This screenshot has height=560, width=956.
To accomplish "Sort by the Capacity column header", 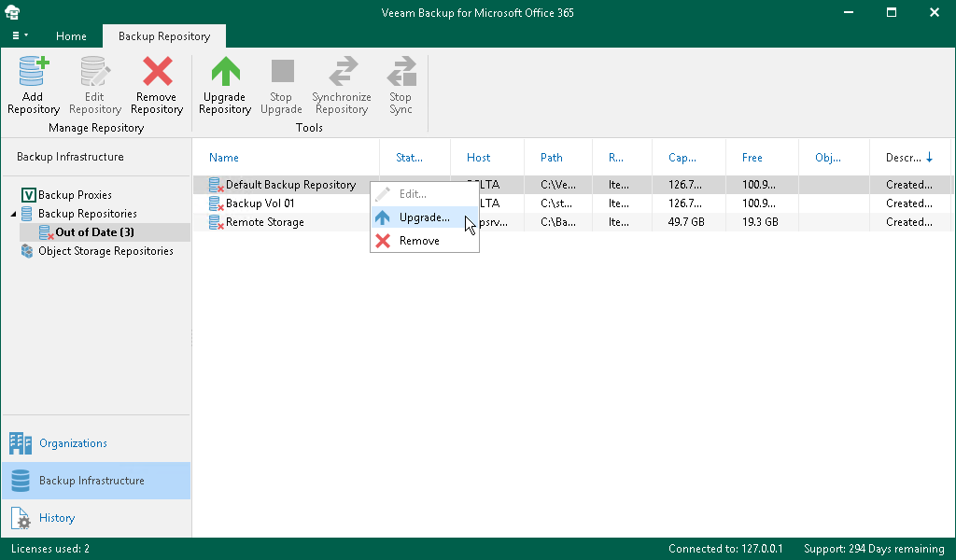I will pyautogui.click(x=682, y=157).
